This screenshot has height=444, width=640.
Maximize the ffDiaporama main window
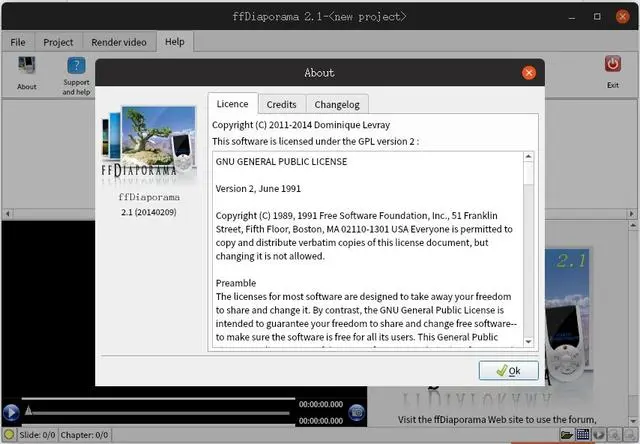[597, 17]
